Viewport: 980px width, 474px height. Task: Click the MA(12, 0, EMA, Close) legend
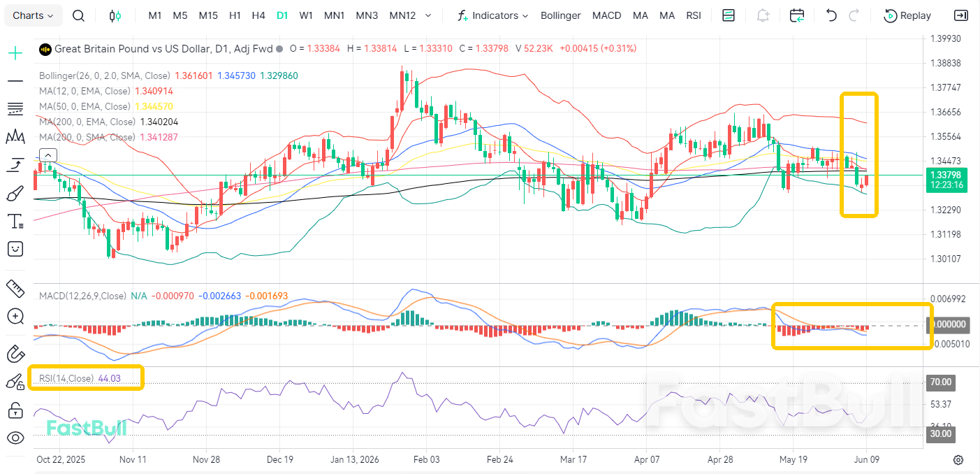pos(85,91)
